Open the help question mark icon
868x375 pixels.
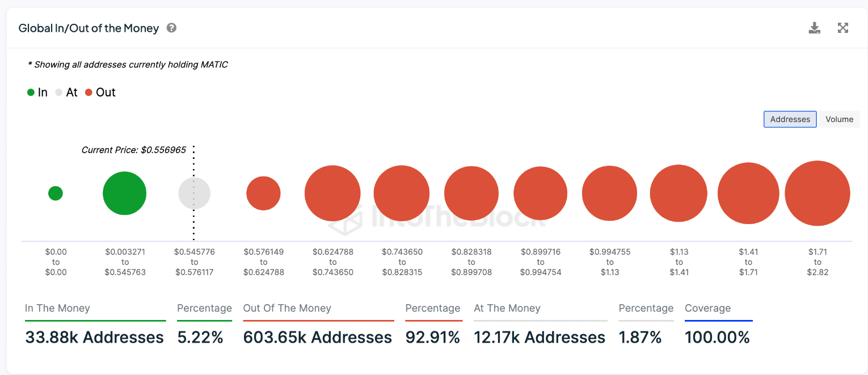171,28
